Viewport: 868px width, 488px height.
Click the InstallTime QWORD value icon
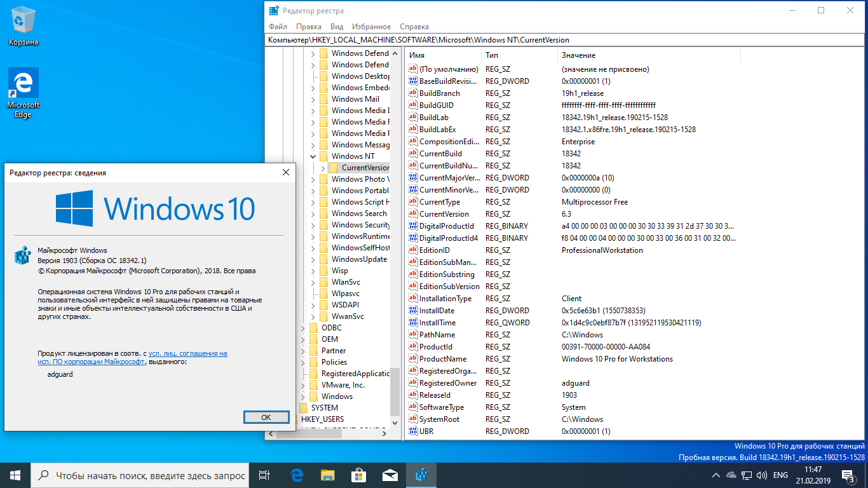point(413,323)
